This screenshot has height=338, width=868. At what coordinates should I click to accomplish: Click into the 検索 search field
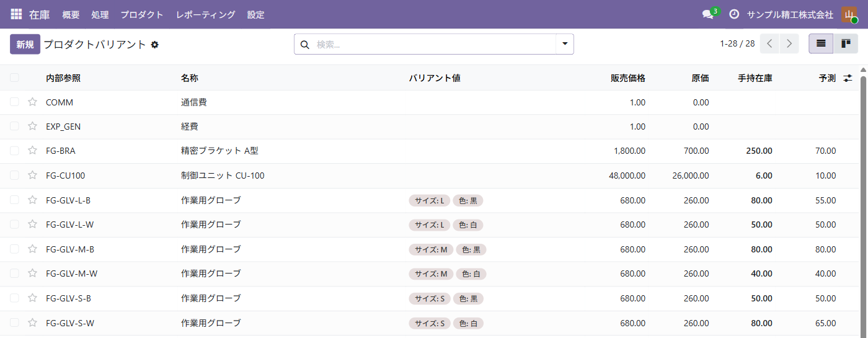tap(434, 44)
